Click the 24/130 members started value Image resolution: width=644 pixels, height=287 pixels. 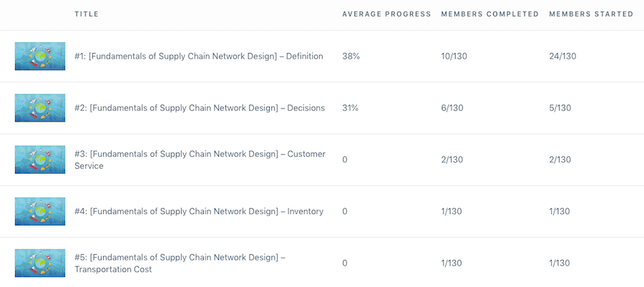pyautogui.click(x=562, y=56)
